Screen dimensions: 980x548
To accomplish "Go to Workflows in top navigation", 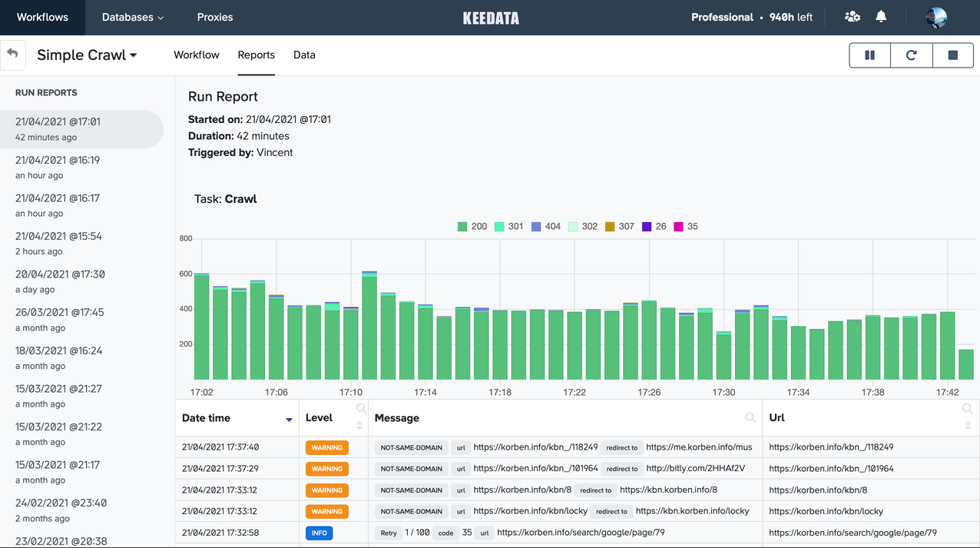I will [42, 17].
